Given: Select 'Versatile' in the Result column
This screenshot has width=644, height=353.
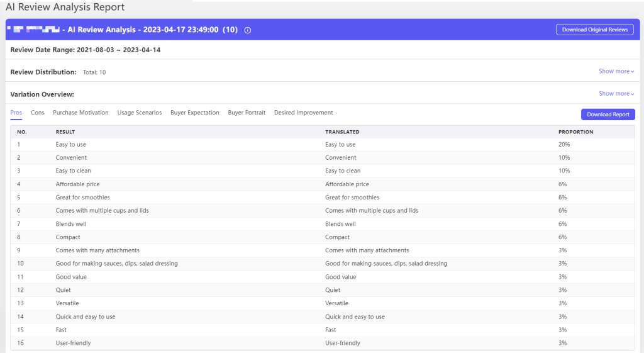Looking at the screenshot, I should tap(67, 303).
